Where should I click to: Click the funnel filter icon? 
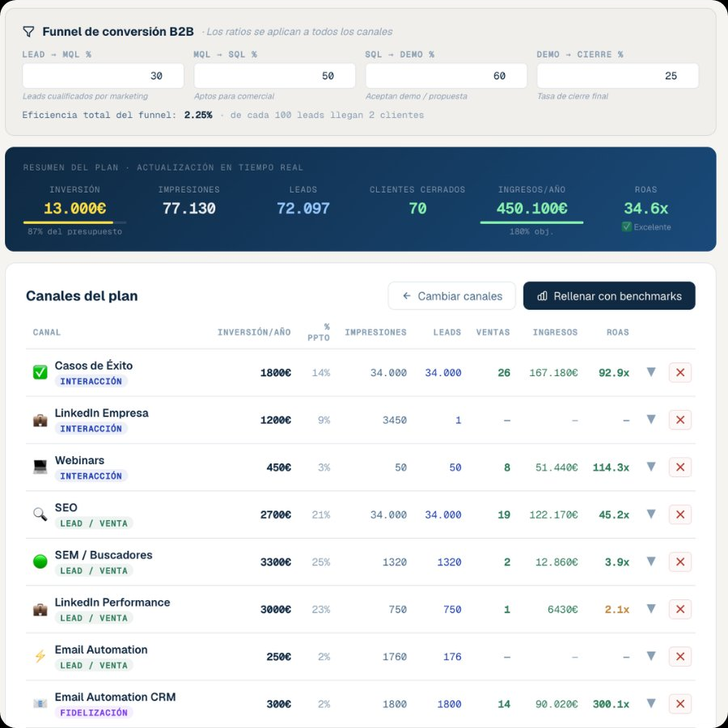click(x=28, y=32)
